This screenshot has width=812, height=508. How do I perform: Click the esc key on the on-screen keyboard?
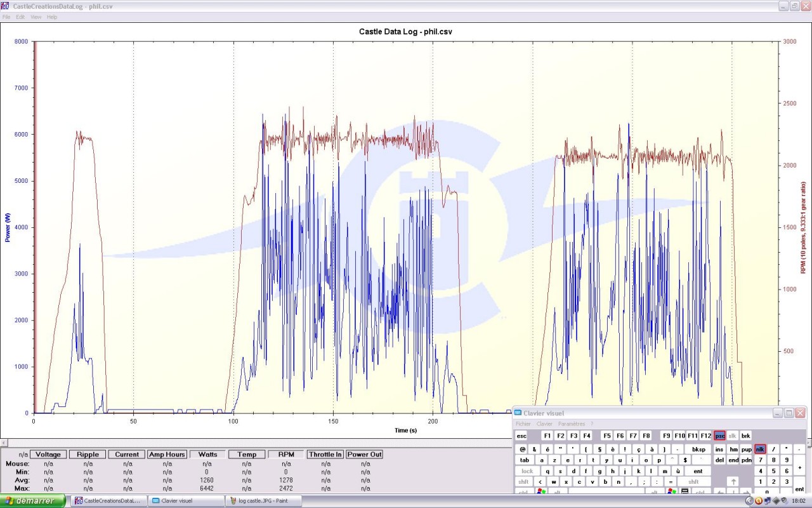[x=521, y=436]
